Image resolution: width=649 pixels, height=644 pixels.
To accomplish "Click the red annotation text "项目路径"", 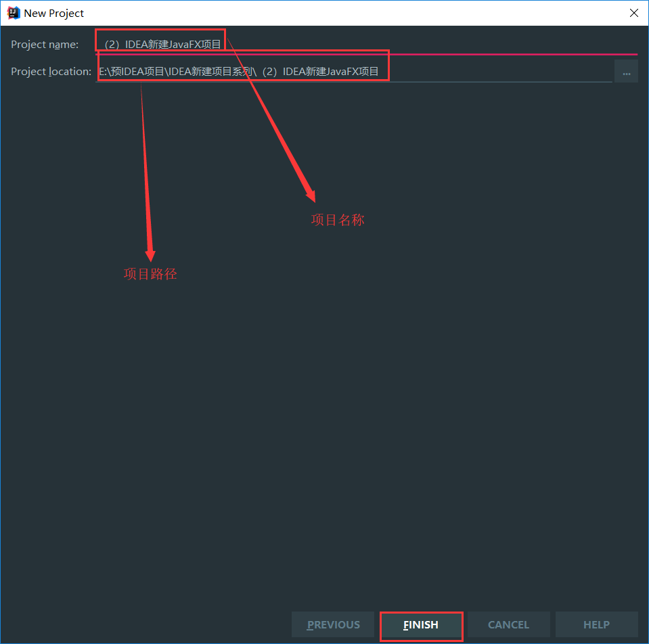I will point(150,273).
